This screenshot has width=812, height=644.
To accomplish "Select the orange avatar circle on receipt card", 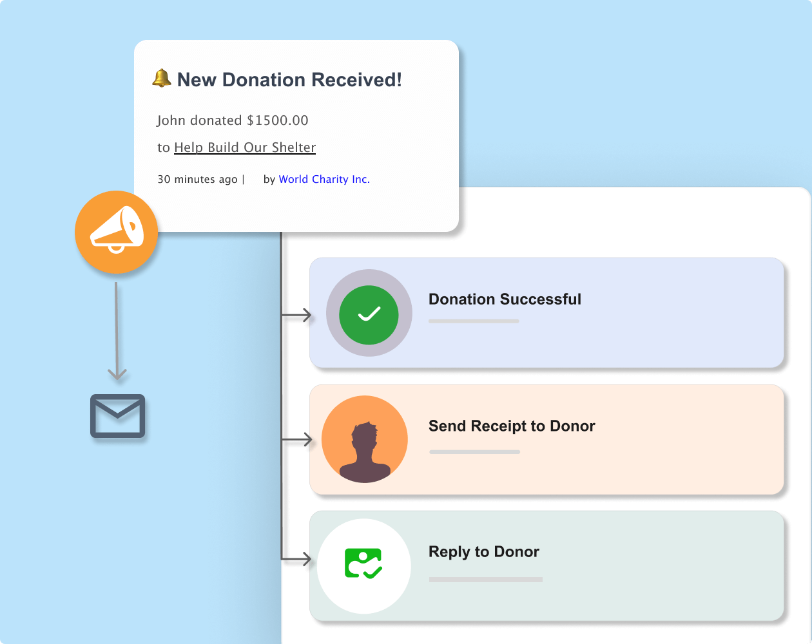I will [364, 439].
